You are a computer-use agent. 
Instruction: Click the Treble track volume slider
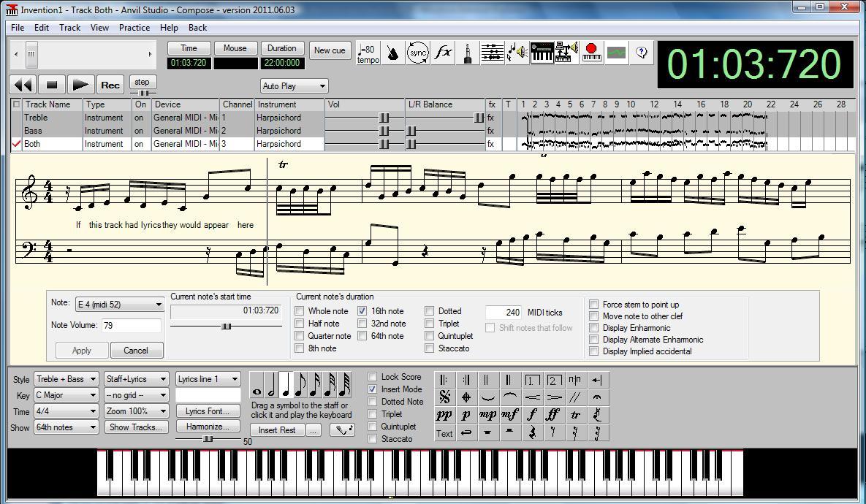(384, 118)
